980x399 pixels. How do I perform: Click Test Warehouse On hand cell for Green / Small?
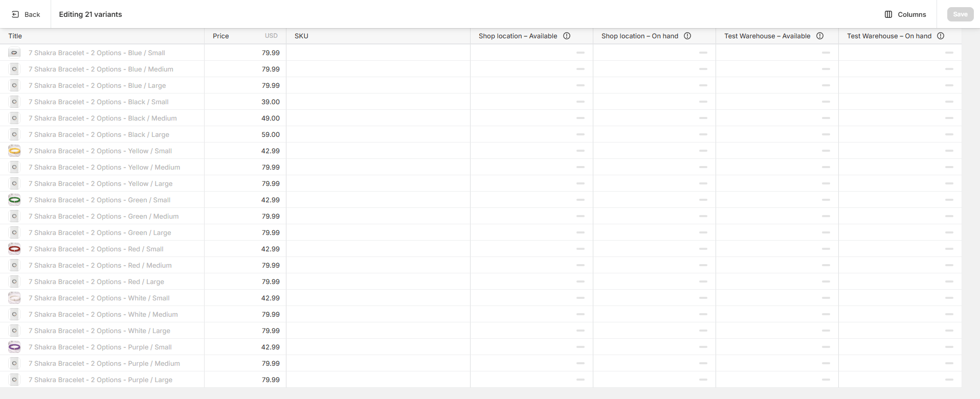tap(900, 200)
